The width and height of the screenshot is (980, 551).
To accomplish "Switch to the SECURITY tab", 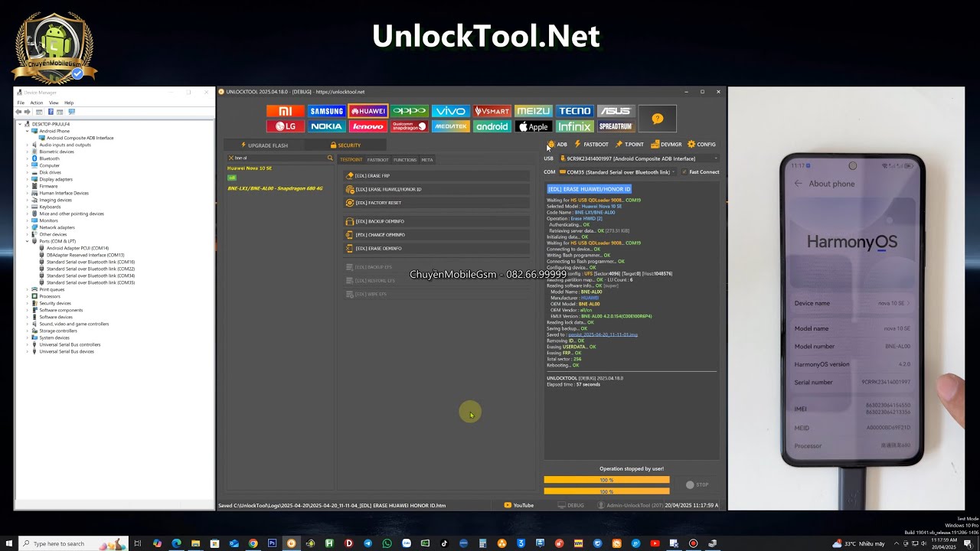I will click(345, 145).
